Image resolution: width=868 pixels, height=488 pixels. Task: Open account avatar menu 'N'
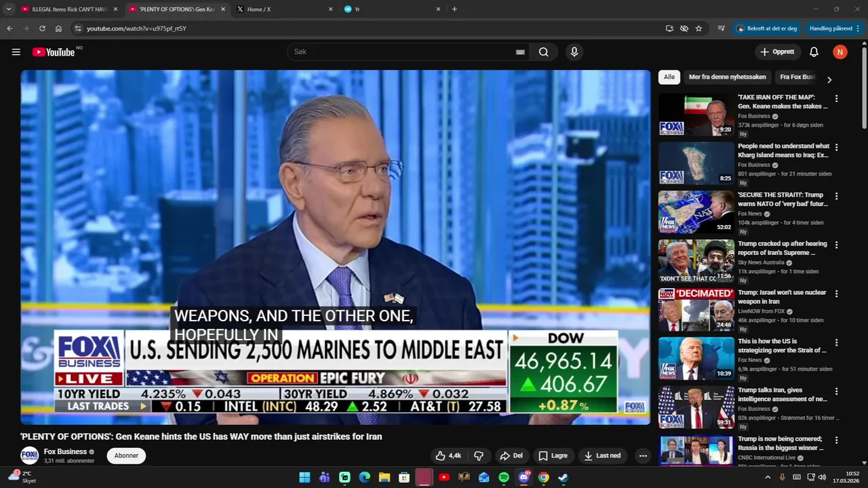click(x=840, y=52)
